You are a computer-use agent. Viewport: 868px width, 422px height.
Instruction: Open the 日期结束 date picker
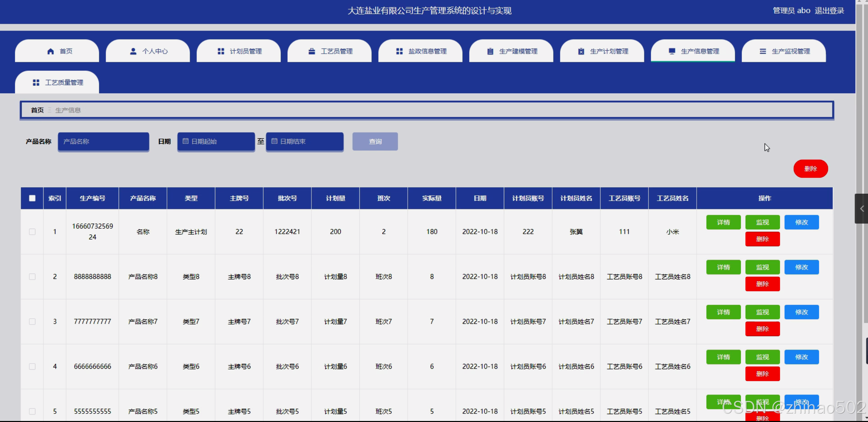pos(304,141)
